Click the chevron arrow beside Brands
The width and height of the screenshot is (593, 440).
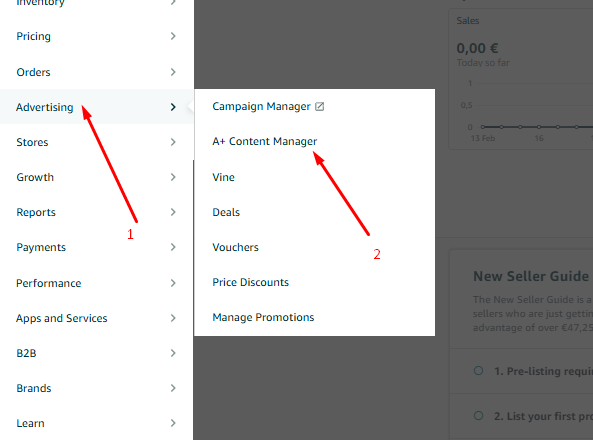point(173,388)
